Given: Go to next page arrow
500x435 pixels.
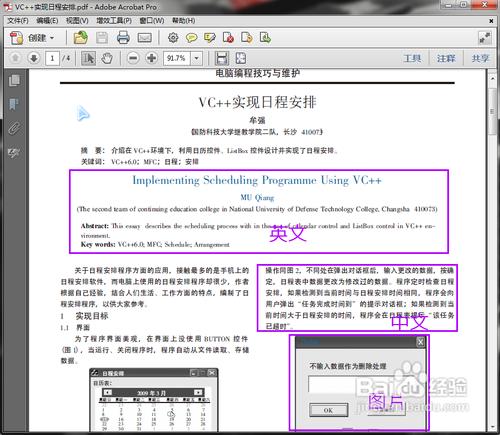Looking at the screenshot, I should click(x=34, y=58).
